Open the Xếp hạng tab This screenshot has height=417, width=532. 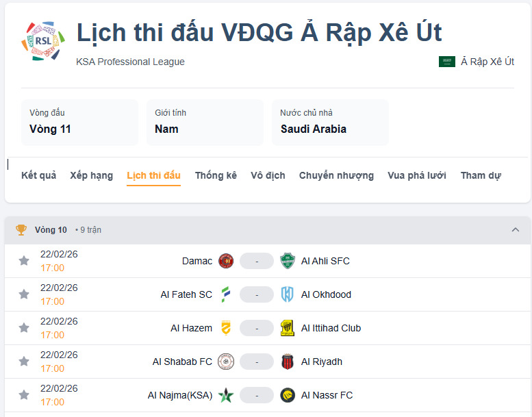91,175
